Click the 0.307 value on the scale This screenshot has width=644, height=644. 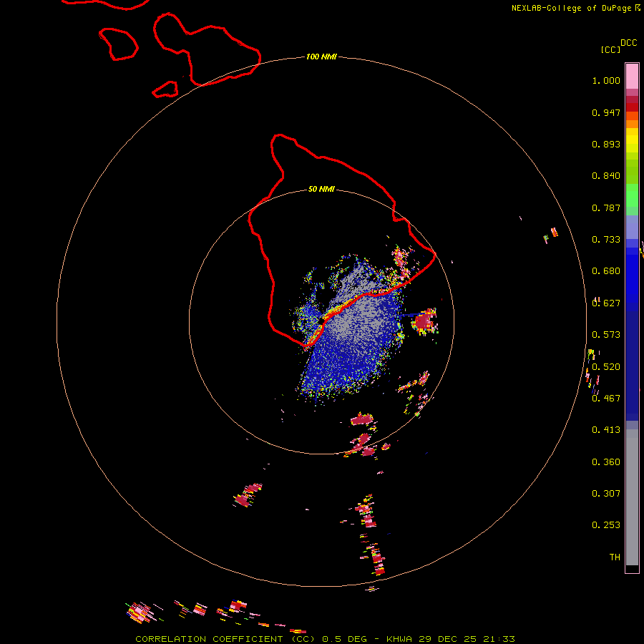click(x=606, y=494)
